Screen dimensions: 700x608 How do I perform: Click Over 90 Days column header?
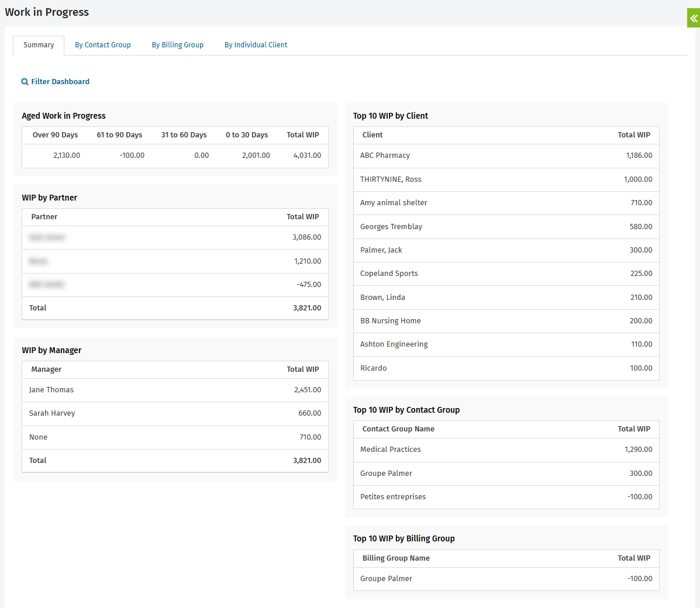point(55,135)
